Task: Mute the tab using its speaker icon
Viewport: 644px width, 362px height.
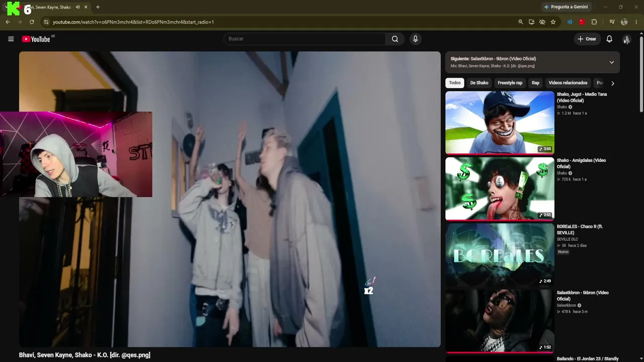Action: tap(77, 7)
